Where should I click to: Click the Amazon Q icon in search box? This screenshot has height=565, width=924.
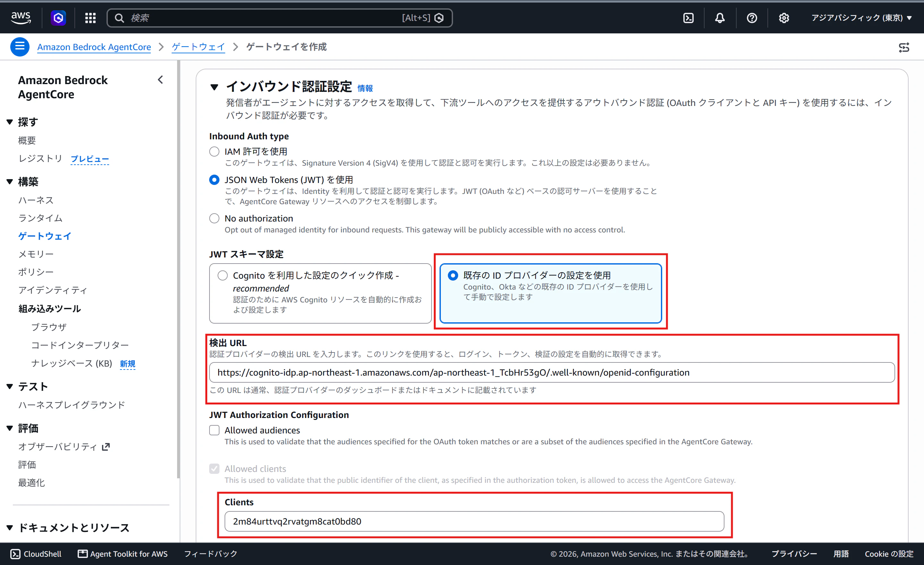click(439, 18)
